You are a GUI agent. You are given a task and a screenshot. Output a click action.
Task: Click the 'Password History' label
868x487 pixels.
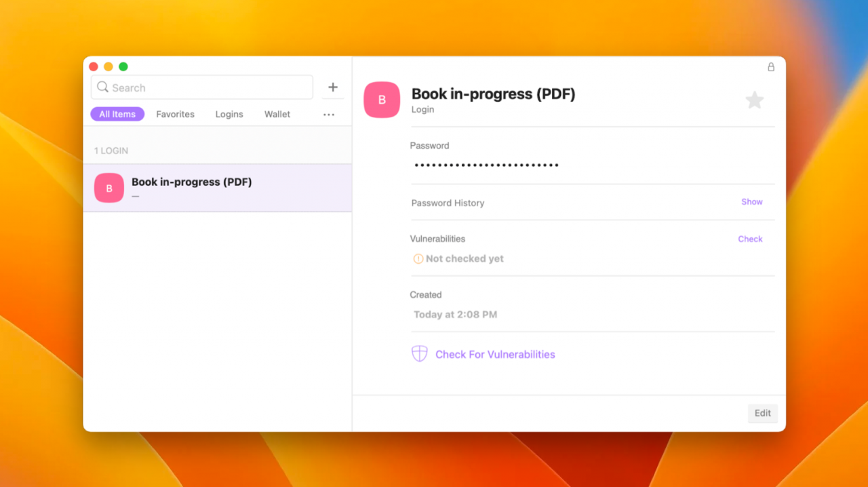click(448, 203)
